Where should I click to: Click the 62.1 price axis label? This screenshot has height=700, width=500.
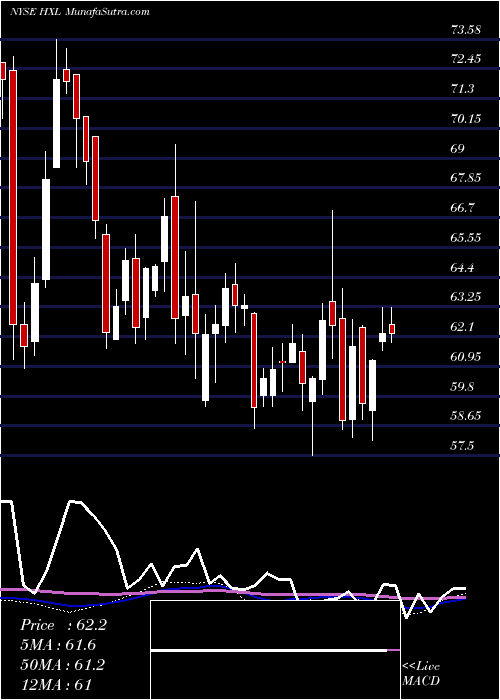(x=462, y=327)
